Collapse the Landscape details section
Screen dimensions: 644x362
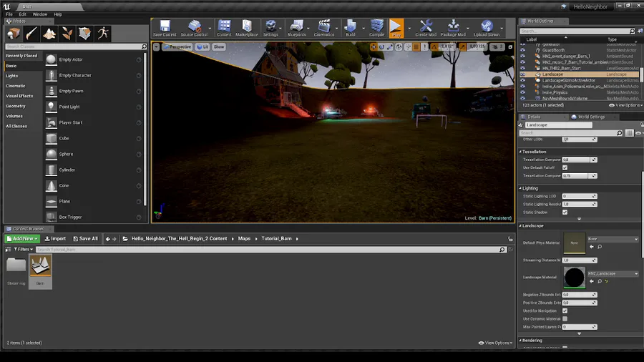pyautogui.click(x=520, y=226)
